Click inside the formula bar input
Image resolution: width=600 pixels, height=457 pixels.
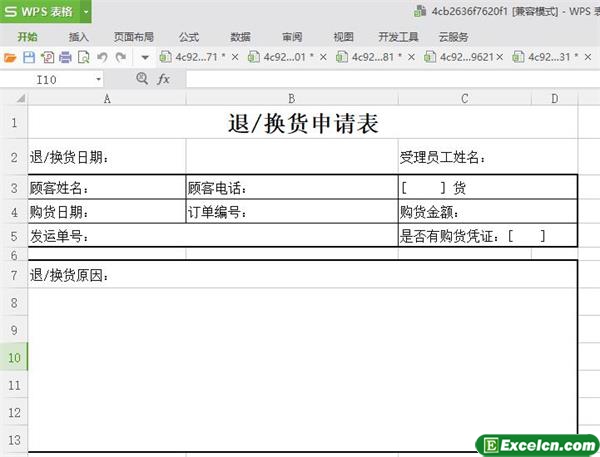click(x=393, y=79)
